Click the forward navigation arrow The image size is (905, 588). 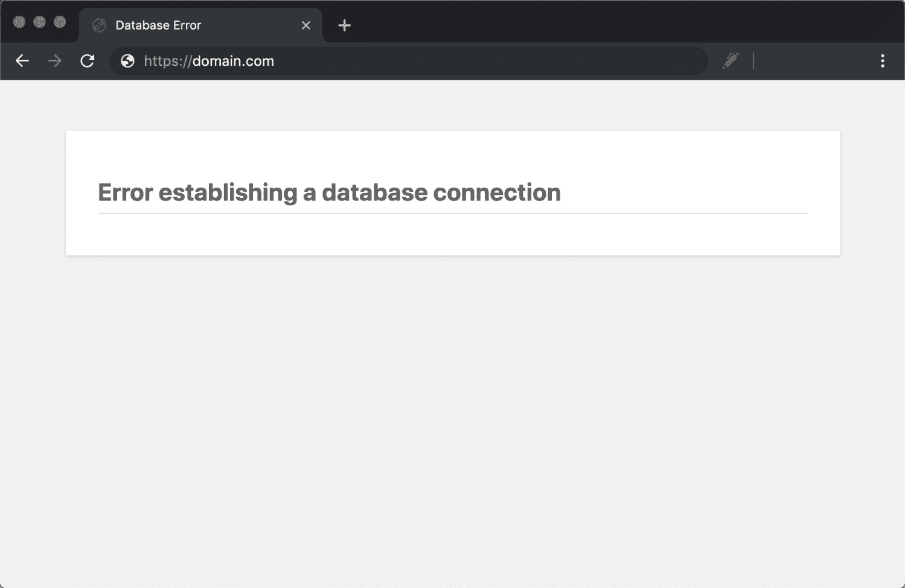point(55,61)
